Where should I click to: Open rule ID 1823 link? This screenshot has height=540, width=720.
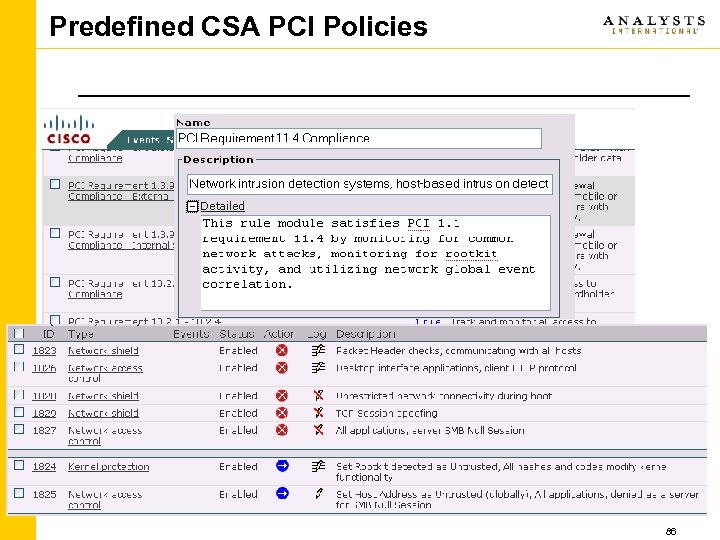pos(44,351)
